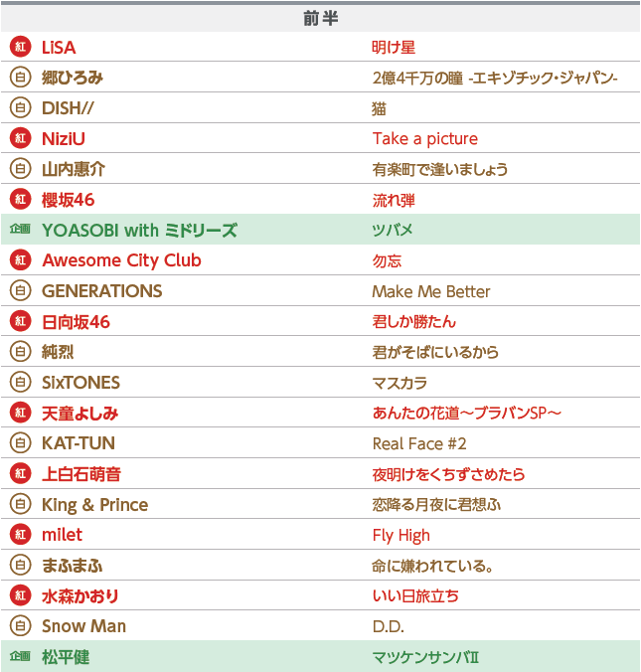Select artist name 日向坂46
The width and height of the screenshot is (641, 672).
tap(76, 321)
